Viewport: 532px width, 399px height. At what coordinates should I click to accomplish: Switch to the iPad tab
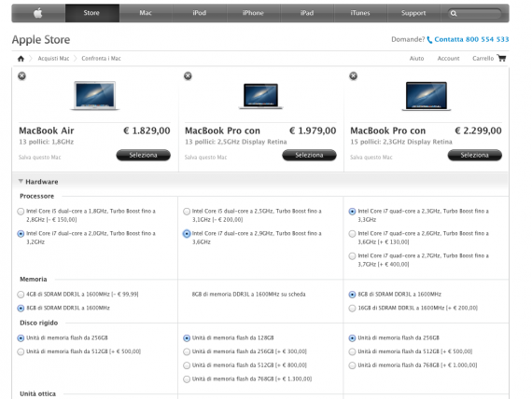click(x=307, y=13)
